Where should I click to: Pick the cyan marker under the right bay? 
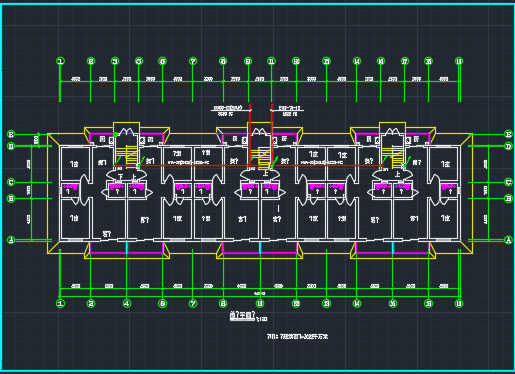click(393, 248)
